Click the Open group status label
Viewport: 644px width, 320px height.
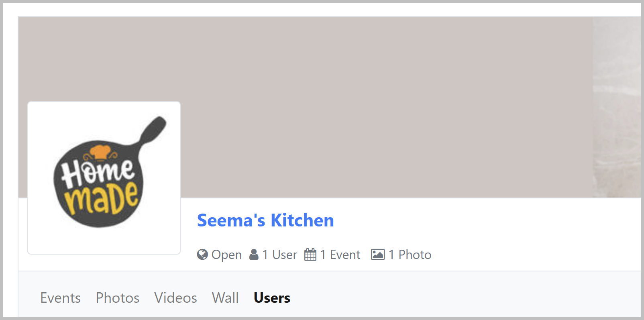tap(226, 255)
